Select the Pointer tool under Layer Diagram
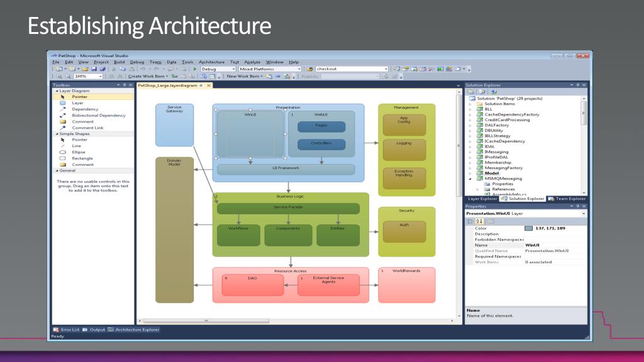The image size is (644, 362). click(93, 97)
